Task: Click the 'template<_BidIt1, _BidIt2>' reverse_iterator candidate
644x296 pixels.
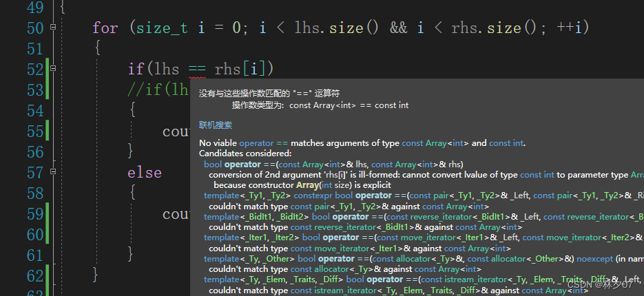Action: click(x=424, y=216)
